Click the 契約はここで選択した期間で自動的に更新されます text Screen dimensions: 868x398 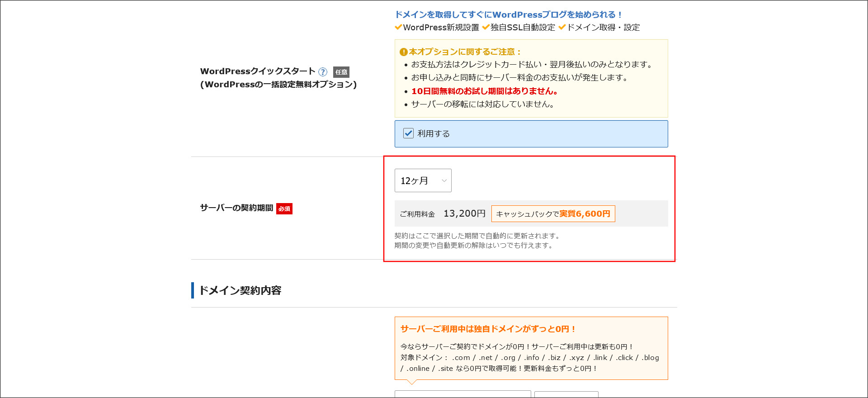point(477,236)
